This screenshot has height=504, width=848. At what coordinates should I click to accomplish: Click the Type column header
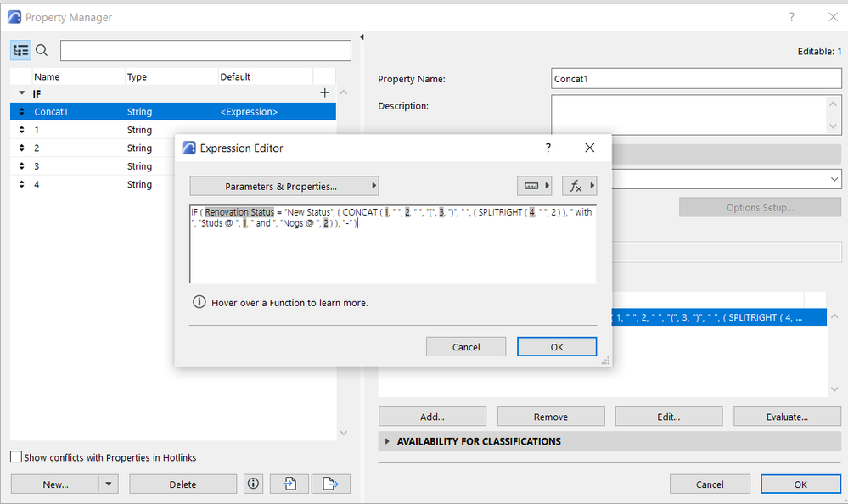[x=171, y=77]
